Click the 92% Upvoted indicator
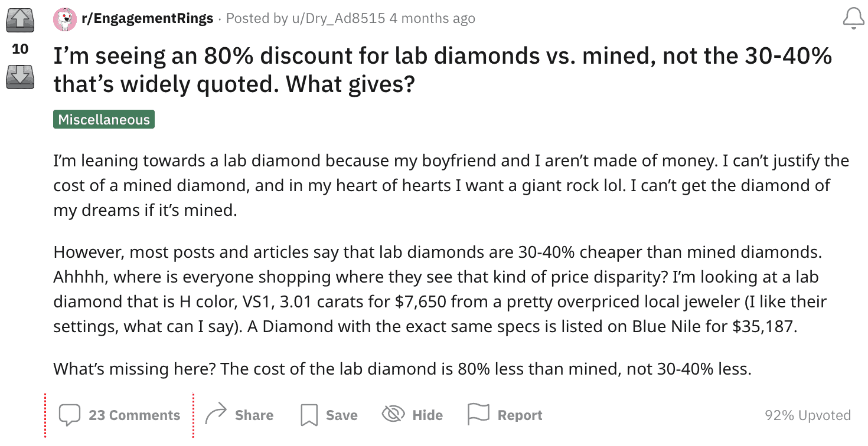 click(809, 415)
